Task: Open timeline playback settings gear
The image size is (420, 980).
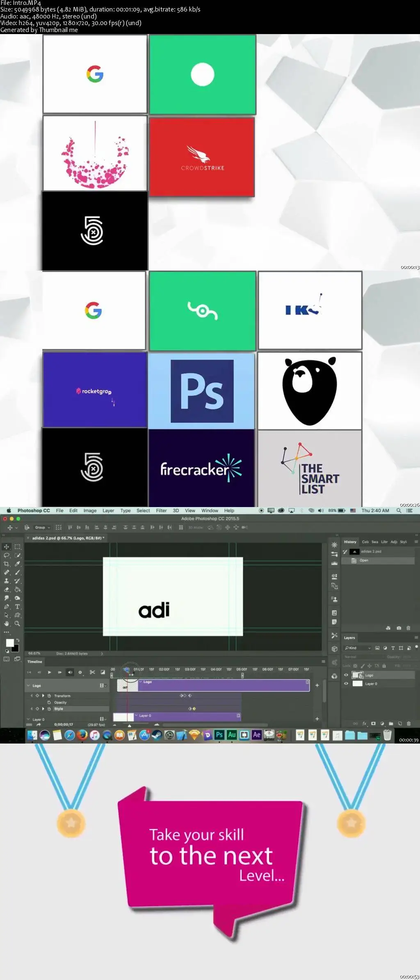Action: (80, 672)
